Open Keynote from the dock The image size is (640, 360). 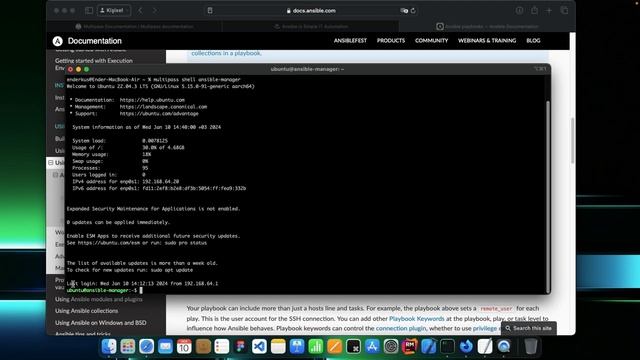(x=297, y=347)
